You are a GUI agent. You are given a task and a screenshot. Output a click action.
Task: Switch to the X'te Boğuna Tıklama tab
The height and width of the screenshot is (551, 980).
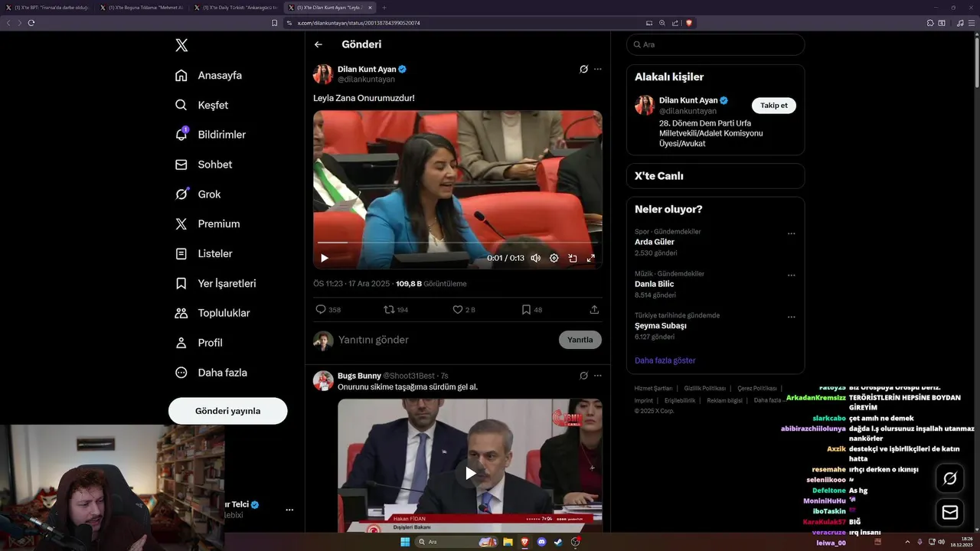(142, 8)
